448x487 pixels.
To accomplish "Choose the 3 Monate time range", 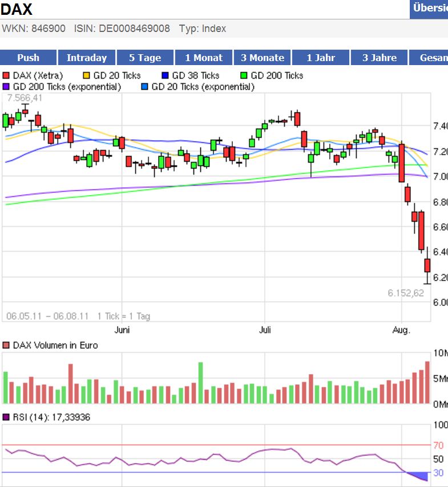I will [263, 58].
